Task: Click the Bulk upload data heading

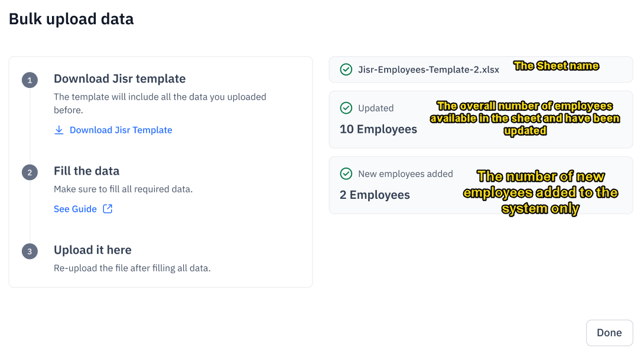Action: coord(71,18)
